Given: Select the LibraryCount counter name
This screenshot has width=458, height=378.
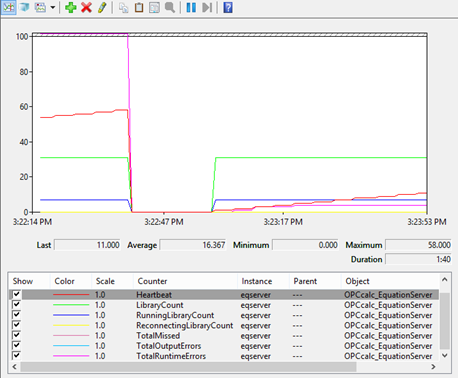Looking at the screenshot, I should (x=160, y=305).
